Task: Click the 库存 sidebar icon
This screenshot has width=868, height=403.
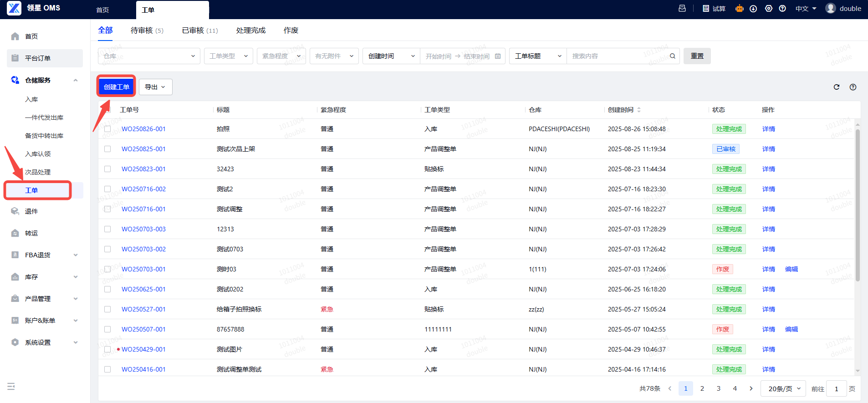Action: tap(15, 277)
